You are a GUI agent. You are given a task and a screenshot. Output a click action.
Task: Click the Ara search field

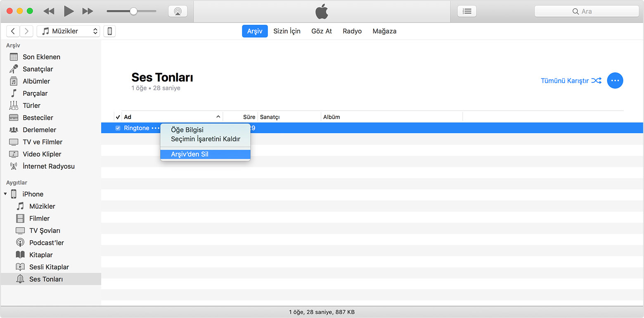coord(586,11)
